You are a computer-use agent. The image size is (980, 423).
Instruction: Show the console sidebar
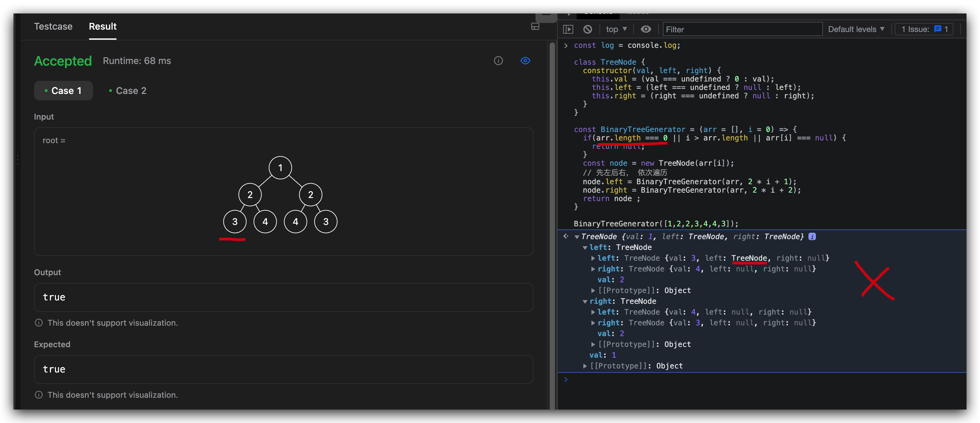click(x=568, y=29)
